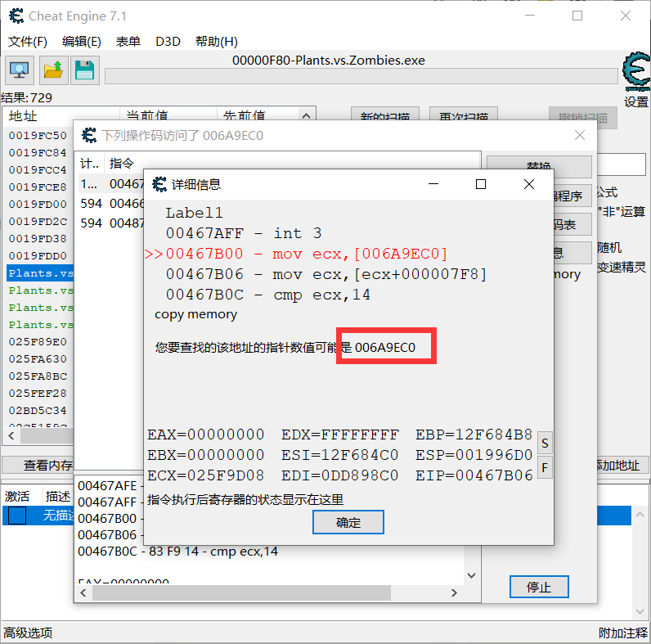Click the results list scroll-left arrow
Screen dimensions: 651x644
click(x=11, y=435)
